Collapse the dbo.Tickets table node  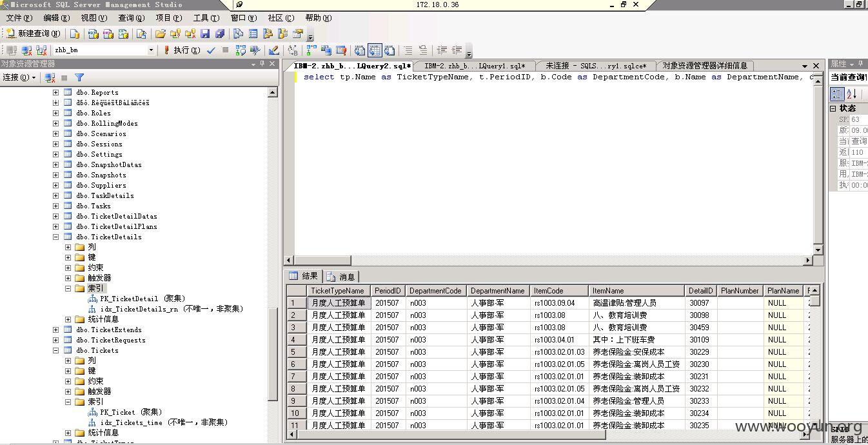coord(55,350)
